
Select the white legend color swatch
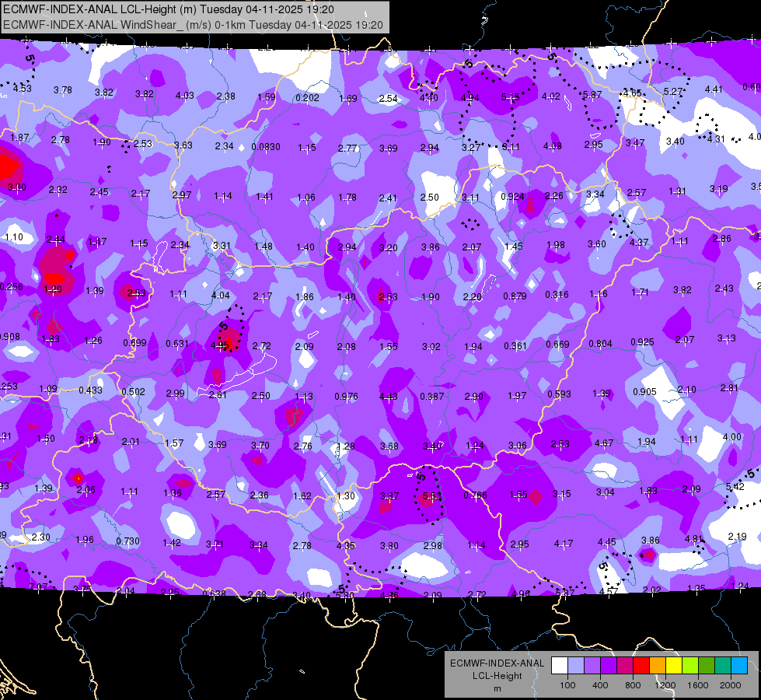click(560, 666)
